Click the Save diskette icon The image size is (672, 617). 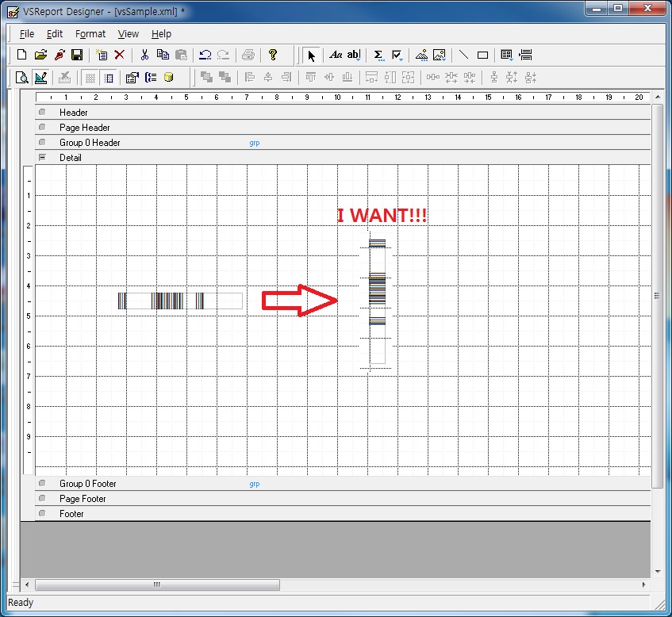click(77, 55)
